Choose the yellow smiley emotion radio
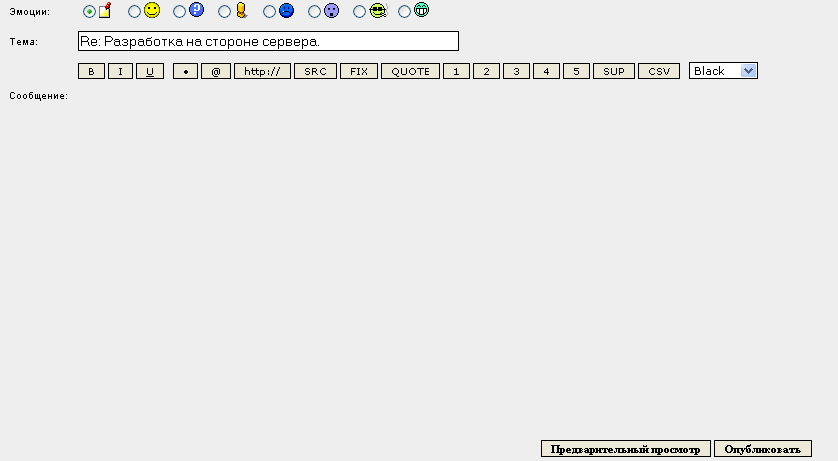This screenshot has height=461, width=838. 134,11
